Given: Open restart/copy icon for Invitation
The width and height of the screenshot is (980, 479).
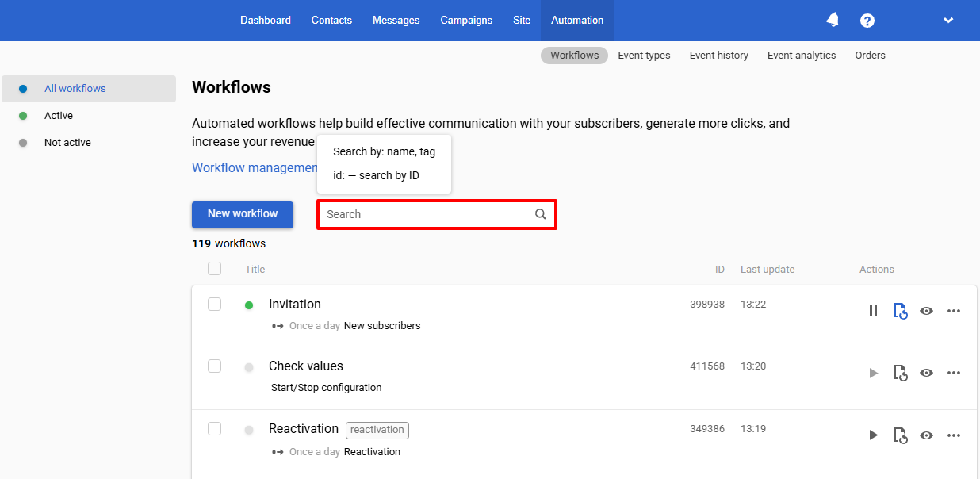Looking at the screenshot, I should 900,311.
